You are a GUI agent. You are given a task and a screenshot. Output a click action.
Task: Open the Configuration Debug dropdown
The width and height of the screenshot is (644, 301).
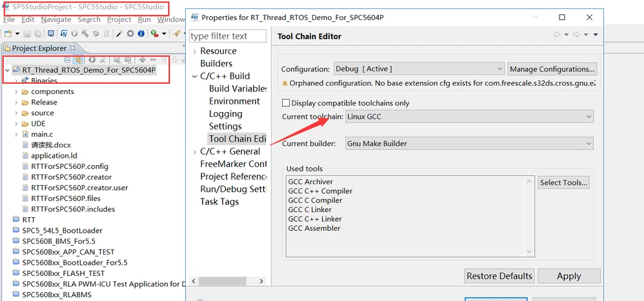(x=419, y=69)
